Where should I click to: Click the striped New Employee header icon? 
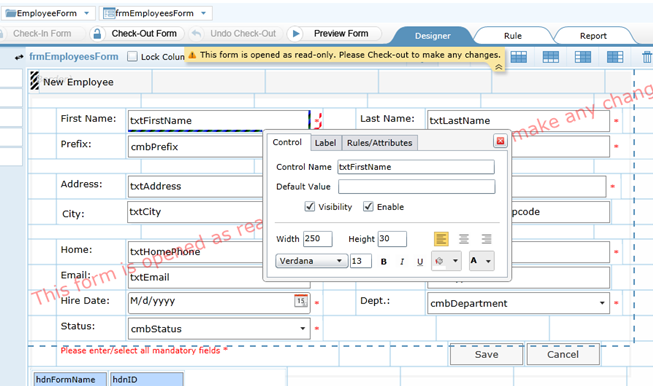(35, 81)
